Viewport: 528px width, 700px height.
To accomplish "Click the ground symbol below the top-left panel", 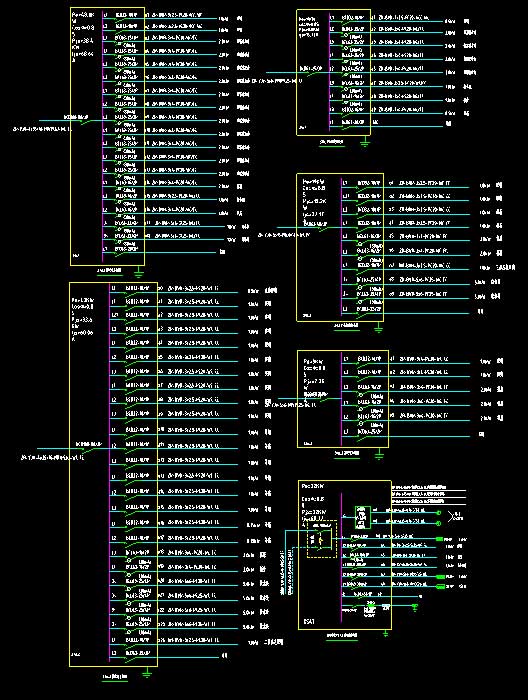I will pyautogui.click(x=138, y=272).
